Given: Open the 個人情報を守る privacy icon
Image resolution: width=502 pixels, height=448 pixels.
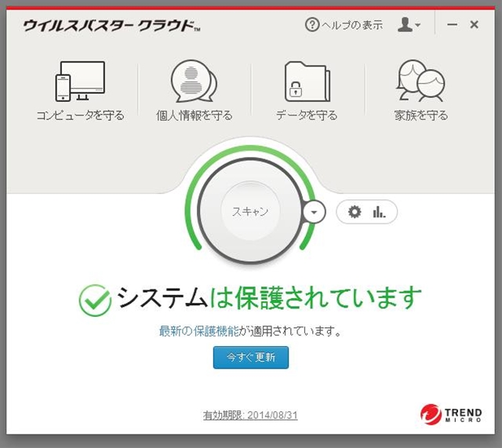Looking at the screenshot, I should point(194,82).
